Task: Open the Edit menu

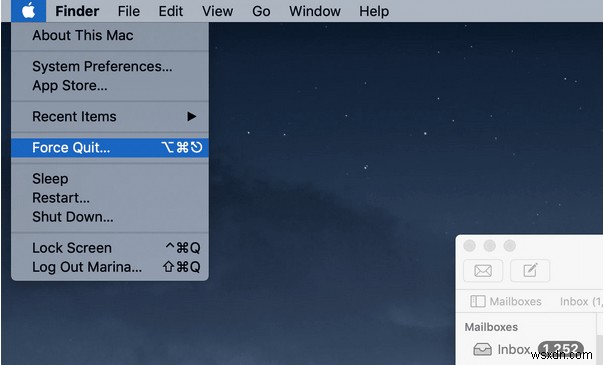Action: [171, 11]
